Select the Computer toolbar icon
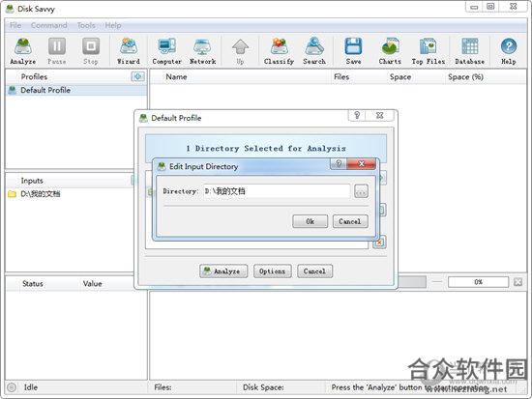The image size is (532, 399). click(166, 51)
